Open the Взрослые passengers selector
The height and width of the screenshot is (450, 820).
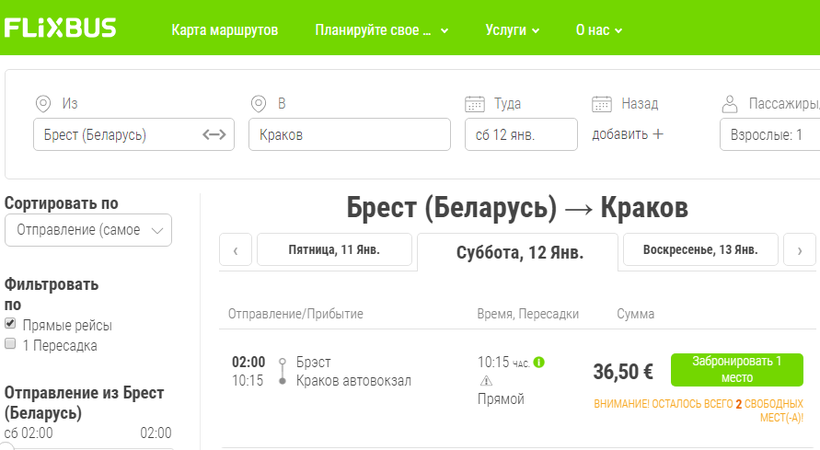769,135
